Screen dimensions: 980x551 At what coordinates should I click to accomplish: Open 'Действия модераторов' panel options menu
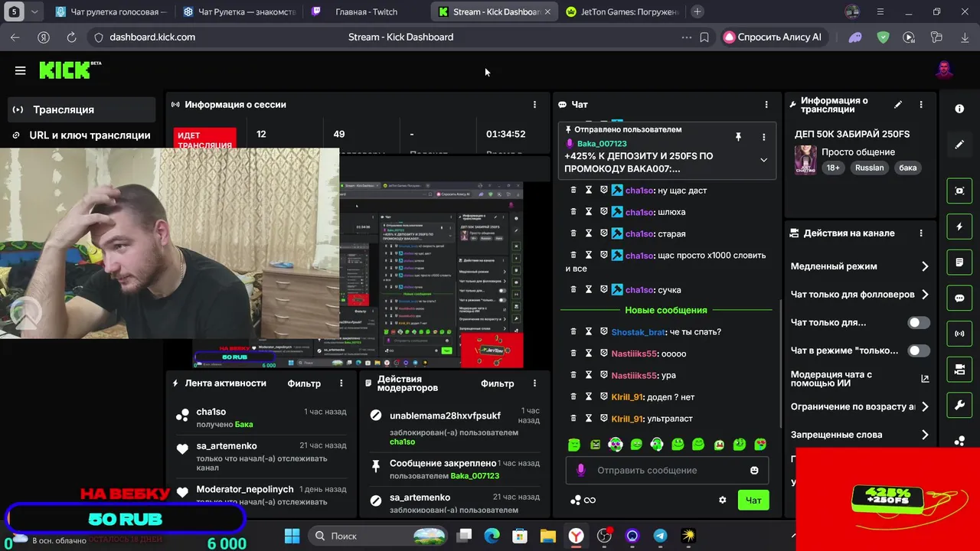(x=534, y=383)
